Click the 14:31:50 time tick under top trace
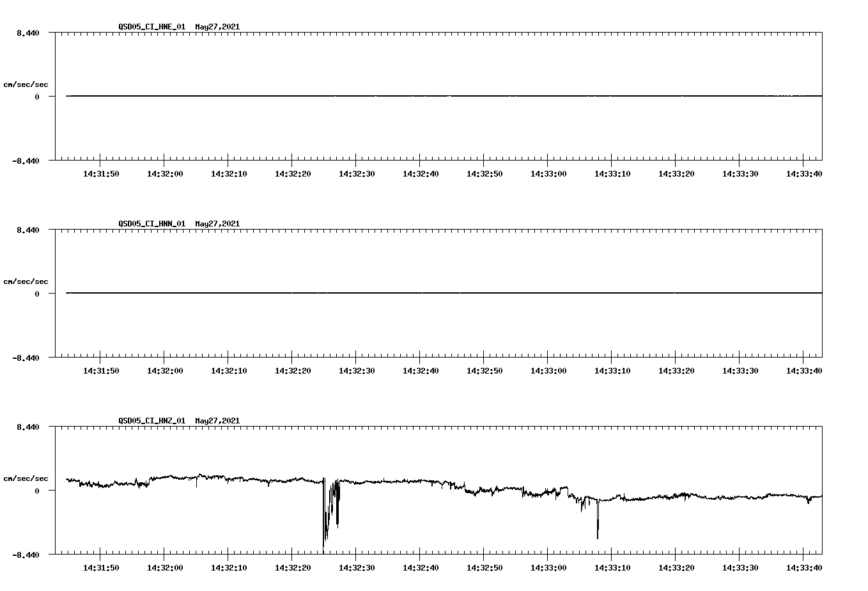This screenshot has width=868, height=591. pyautogui.click(x=100, y=173)
